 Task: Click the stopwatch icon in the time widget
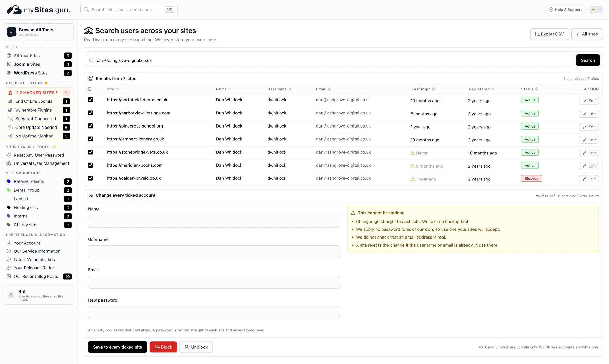pyautogui.click(x=11, y=295)
